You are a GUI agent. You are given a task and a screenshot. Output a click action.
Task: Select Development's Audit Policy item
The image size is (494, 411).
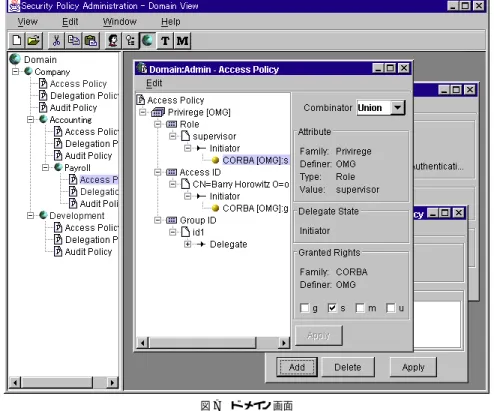88,252
